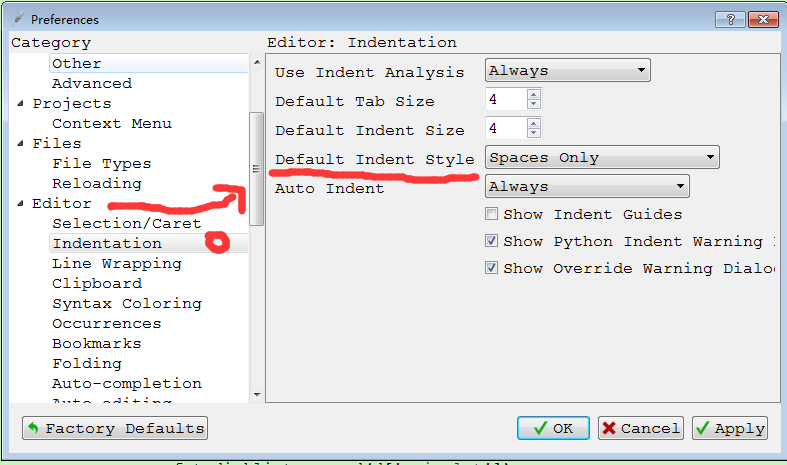Click the Preferences title bar icon
This screenshot has width=787, height=465.
tap(19, 19)
